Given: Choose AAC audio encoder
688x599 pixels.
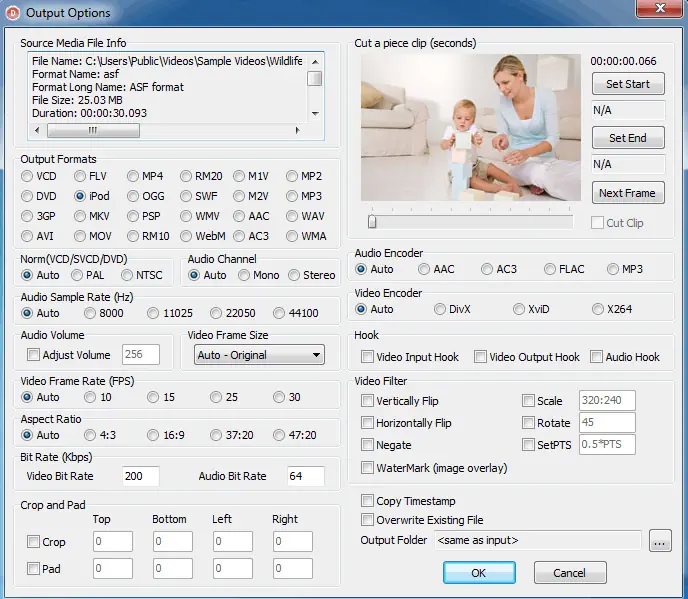Looking at the screenshot, I should 424,269.
